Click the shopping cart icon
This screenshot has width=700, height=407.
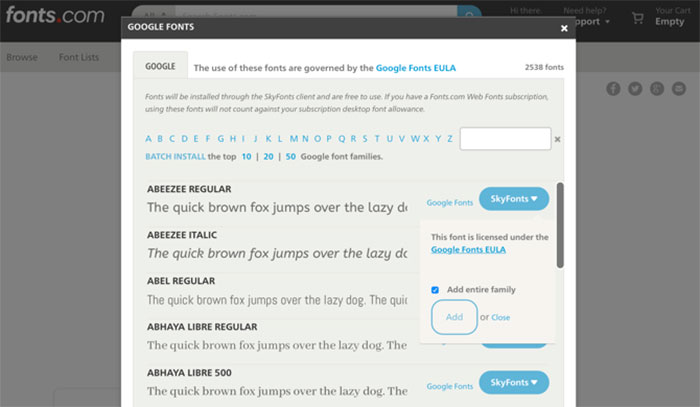(x=638, y=18)
